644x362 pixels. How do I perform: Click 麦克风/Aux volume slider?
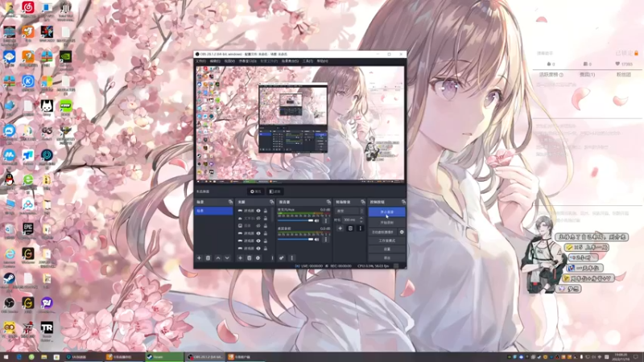click(295, 220)
